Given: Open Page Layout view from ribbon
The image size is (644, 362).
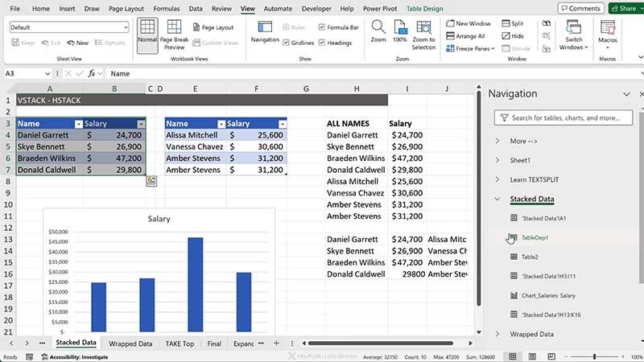Looking at the screenshot, I should (x=213, y=27).
